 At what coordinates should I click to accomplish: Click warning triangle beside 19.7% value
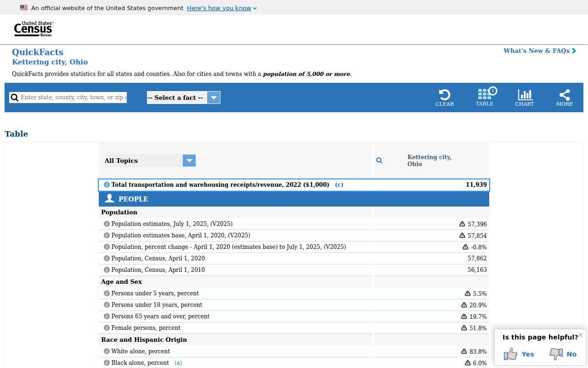point(464,316)
